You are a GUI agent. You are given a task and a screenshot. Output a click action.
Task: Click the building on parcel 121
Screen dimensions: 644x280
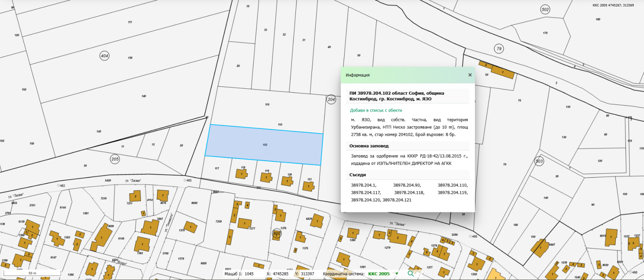pos(309,186)
